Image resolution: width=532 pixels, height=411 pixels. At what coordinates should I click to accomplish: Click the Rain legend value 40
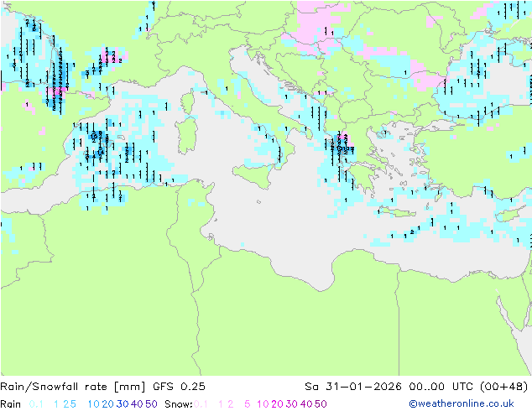click(x=137, y=404)
